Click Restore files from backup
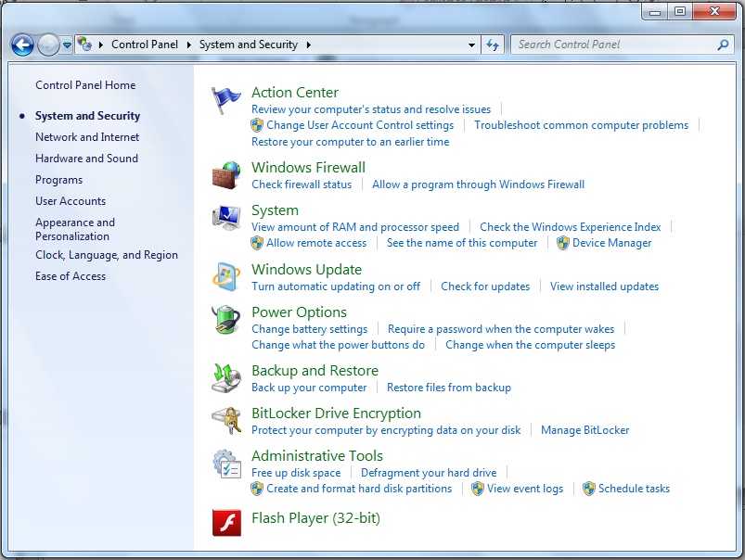Screen dimensions: 745x560 tap(449, 388)
